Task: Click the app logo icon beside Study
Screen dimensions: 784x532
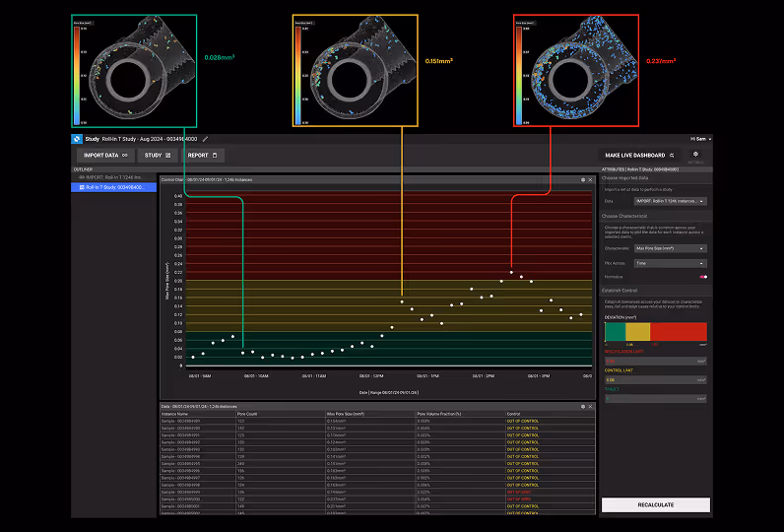Action: point(76,139)
